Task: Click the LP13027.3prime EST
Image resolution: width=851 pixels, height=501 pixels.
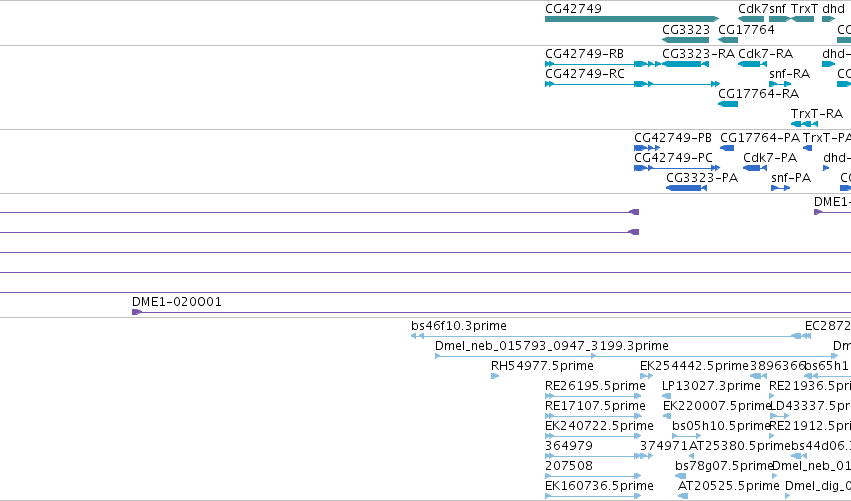Action: tap(666, 396)
